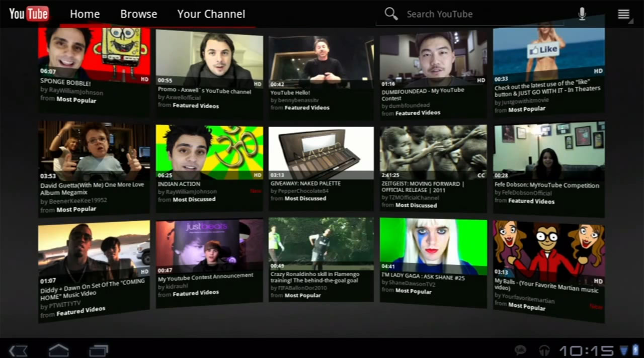Image resolution: width=644 pixels, height=358 pixels.
Task: Play the GIVEAWAY: NAKED PALETTE video
Action: [x=321, y=151]
